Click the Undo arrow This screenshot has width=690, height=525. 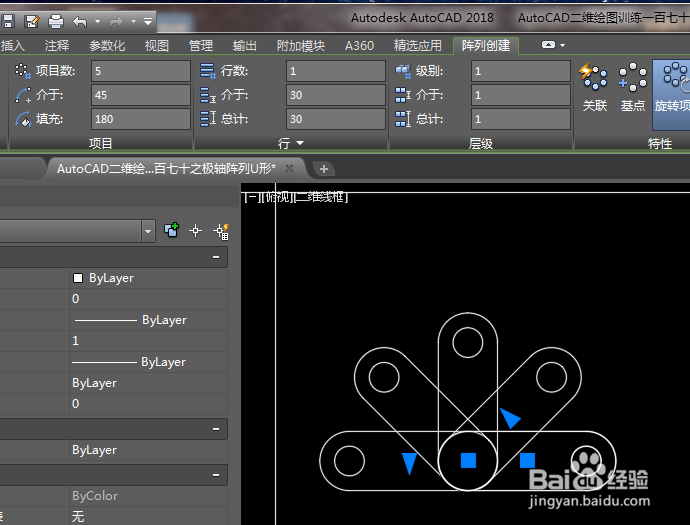pyautogui.click(x=80, y=21)
